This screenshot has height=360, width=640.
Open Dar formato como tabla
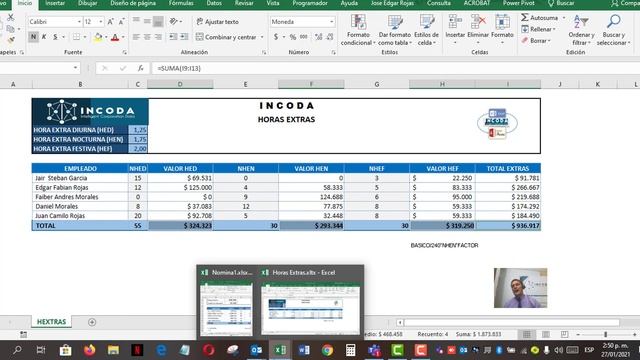[395, 30]
